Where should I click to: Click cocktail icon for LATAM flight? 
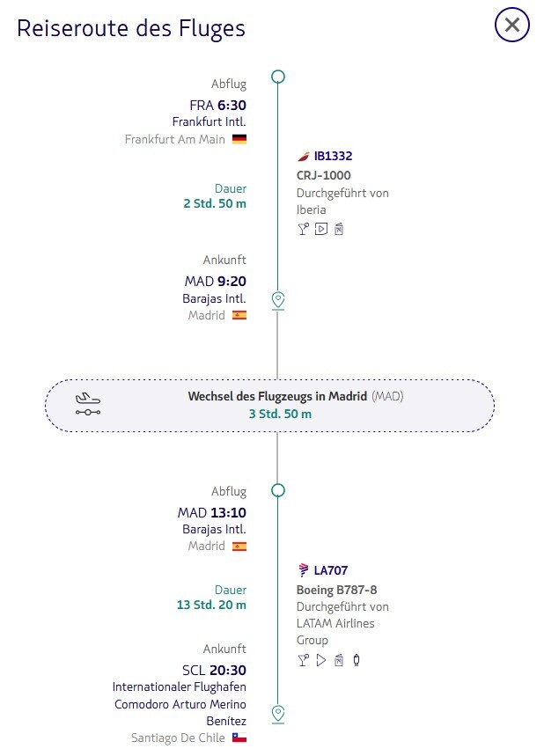(x=304, y=660)
